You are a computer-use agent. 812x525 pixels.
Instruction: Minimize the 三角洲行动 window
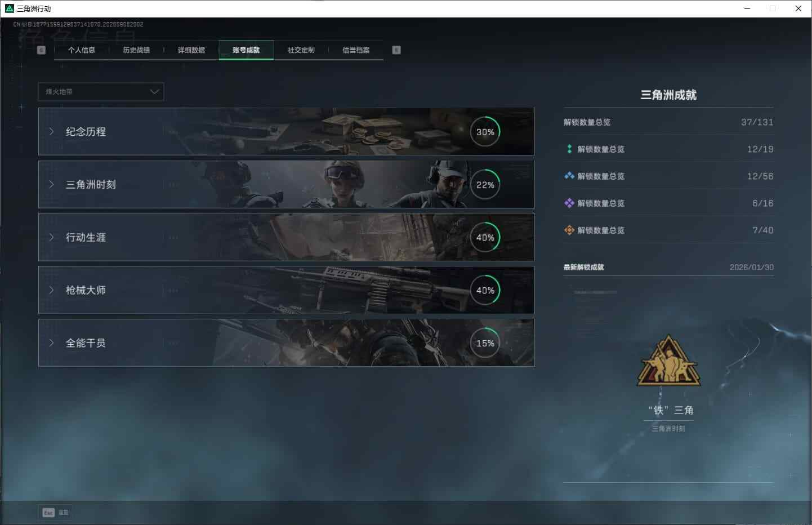(747, 8)
